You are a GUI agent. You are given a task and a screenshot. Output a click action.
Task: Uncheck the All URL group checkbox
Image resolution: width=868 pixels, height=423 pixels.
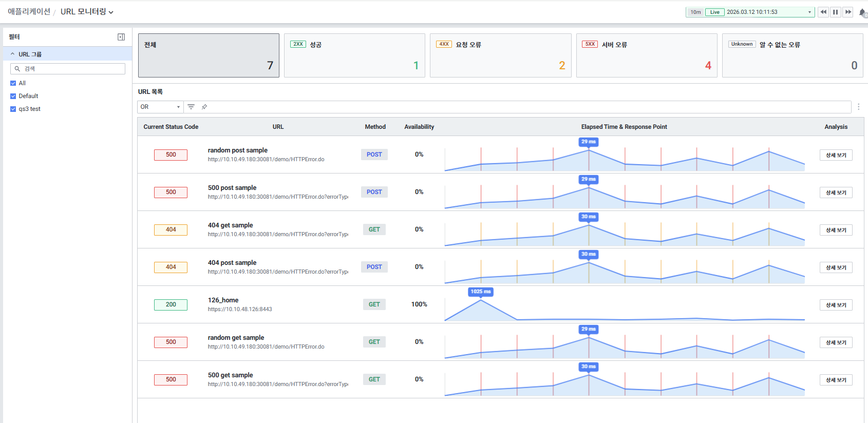[13, 83]
